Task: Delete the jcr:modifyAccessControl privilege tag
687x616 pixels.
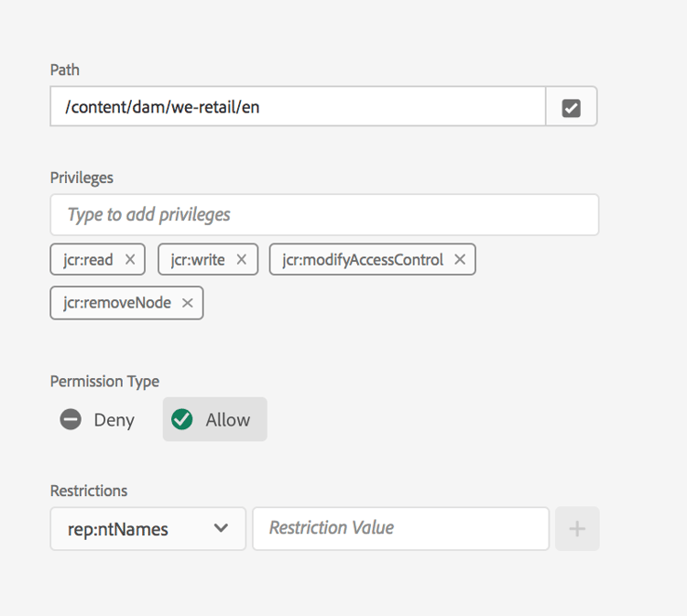Action: coord(460,260)
